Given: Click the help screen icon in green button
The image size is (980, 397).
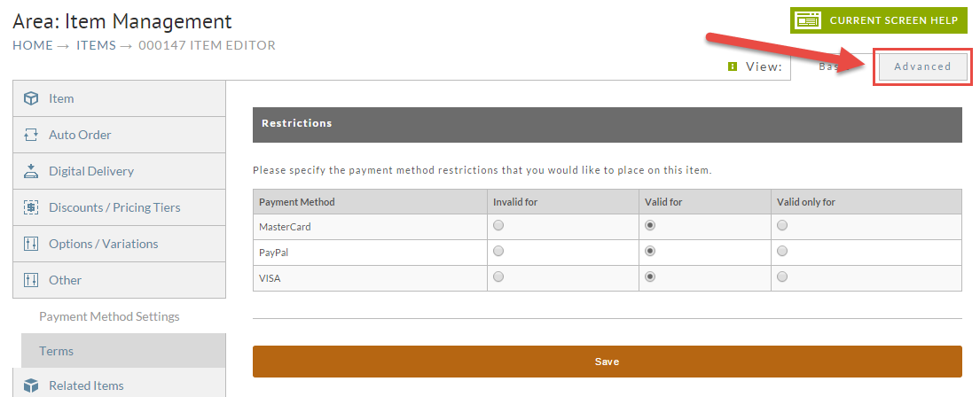Looking at the screenshot, I should click(x=810, y=20).
